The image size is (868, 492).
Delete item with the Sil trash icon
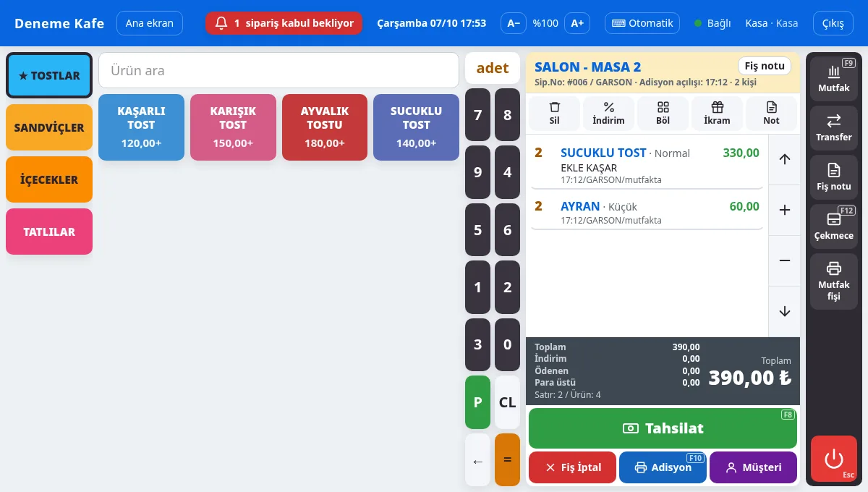coord(555,114)
